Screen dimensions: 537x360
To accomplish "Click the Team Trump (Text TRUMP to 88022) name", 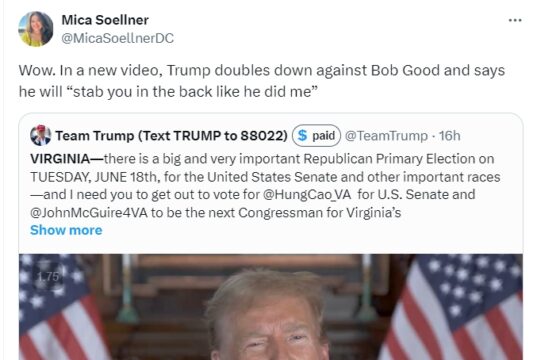I will click(x=171, y=136).
